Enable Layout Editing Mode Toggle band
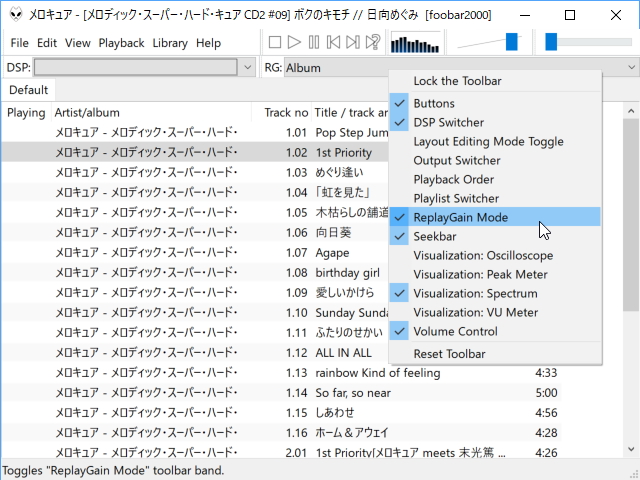 pyautogui.click(x=495, y=141)
